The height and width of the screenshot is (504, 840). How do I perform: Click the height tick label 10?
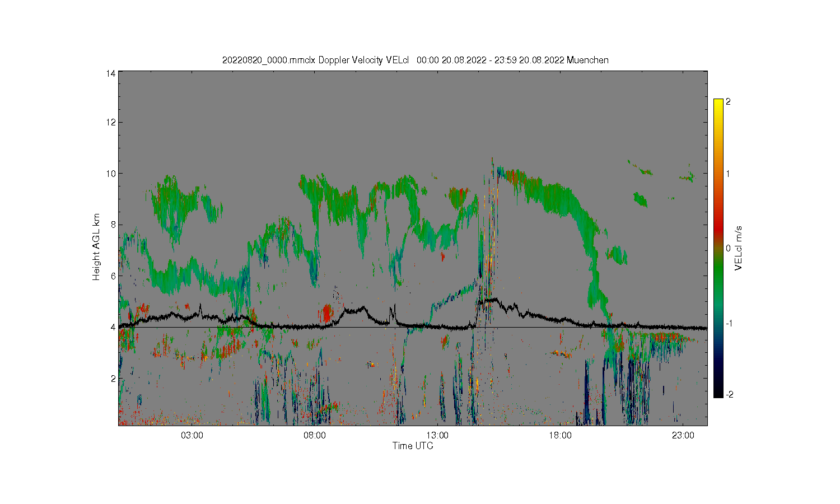click(111, 174)
